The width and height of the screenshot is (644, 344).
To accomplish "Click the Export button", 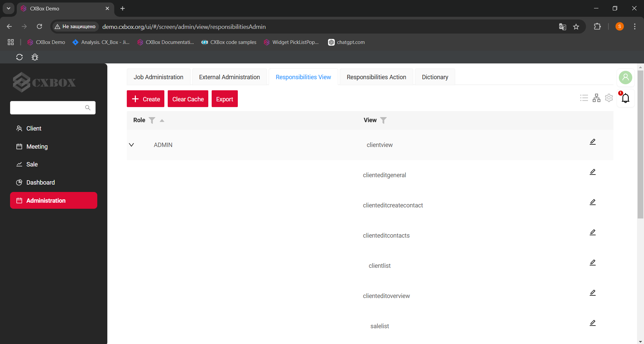I will point(225,99).
